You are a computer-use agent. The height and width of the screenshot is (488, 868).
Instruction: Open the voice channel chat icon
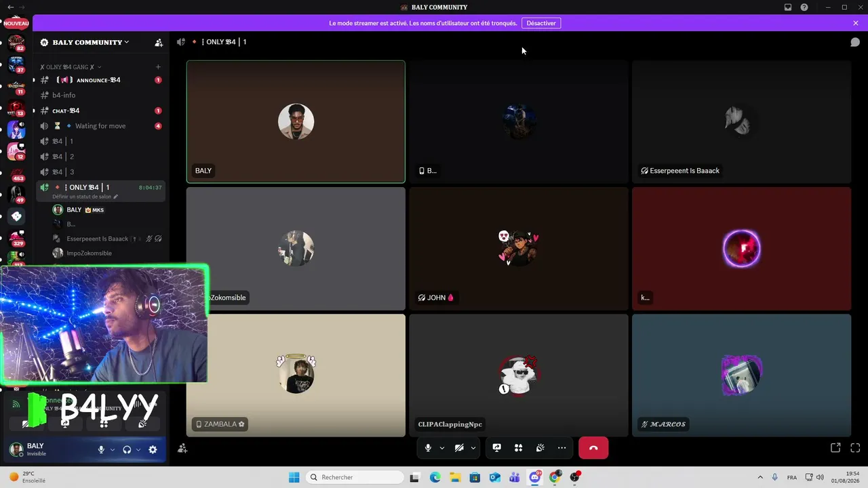point(855,42)
